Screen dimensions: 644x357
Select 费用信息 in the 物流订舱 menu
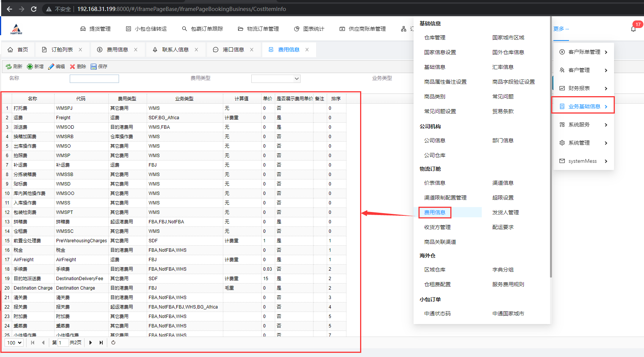(435, 212)
